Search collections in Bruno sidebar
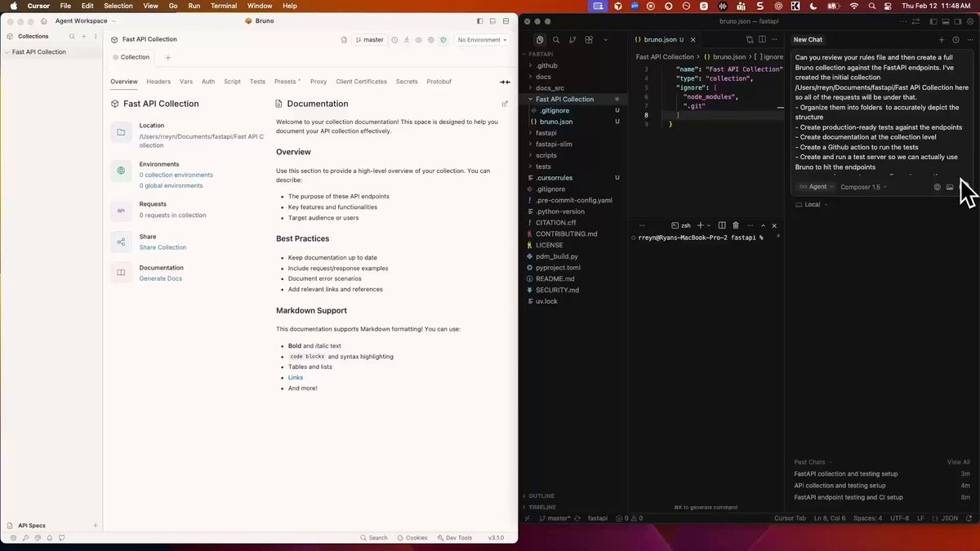The height and width of the screenshot is (551, 980). click(72, 36)
